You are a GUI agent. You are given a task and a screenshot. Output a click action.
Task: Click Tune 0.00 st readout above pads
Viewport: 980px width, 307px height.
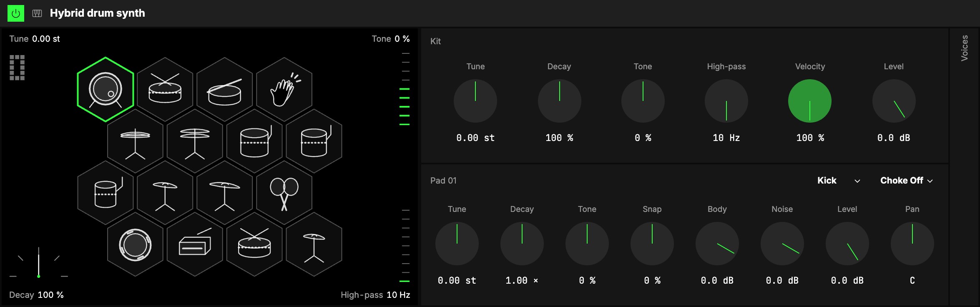click(35, 39)
